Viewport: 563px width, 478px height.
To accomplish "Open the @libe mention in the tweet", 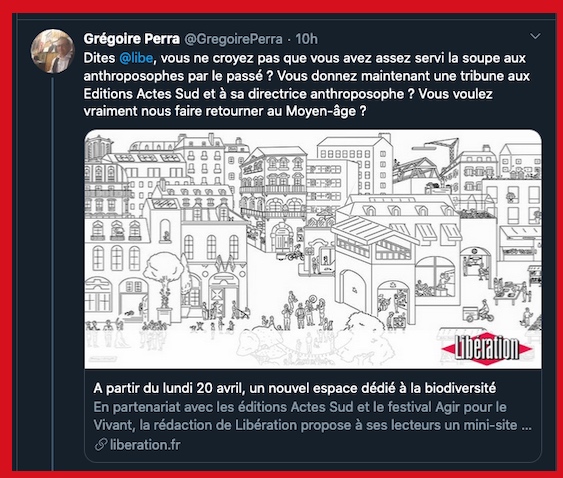I will click(136, 58).
